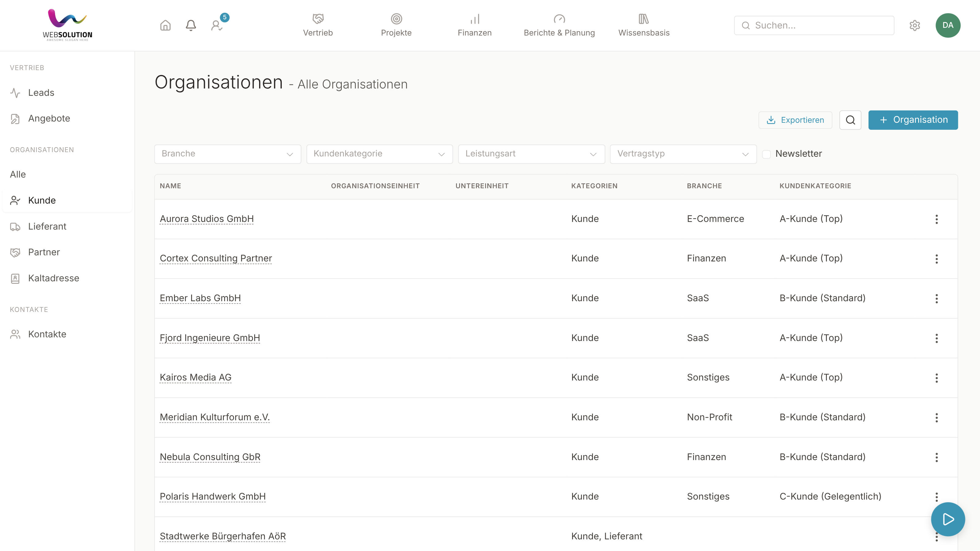Open row menu for Ember Labs GmbH

[937, 298]
